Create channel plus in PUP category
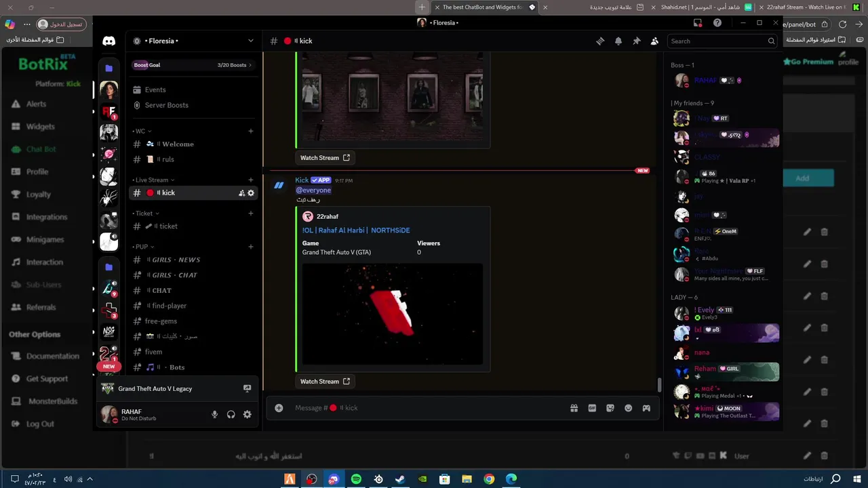The image size is (868, 488). (x=251, y=247)
